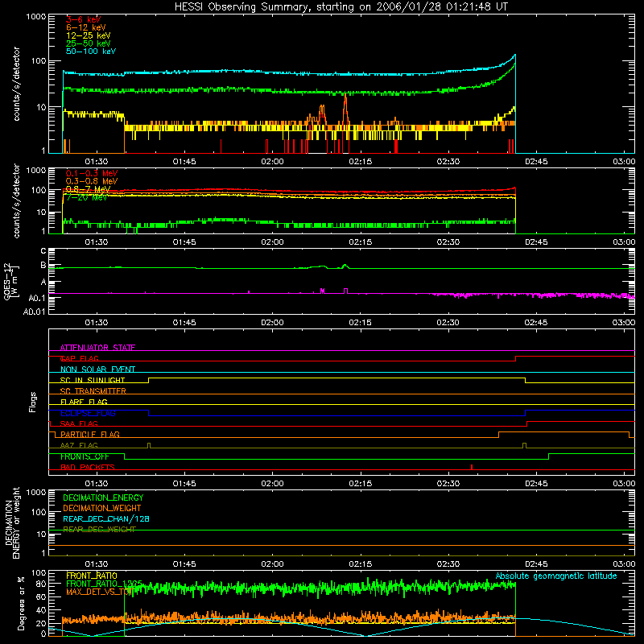Click the 25-50 keV legend entry

[88, 43]
